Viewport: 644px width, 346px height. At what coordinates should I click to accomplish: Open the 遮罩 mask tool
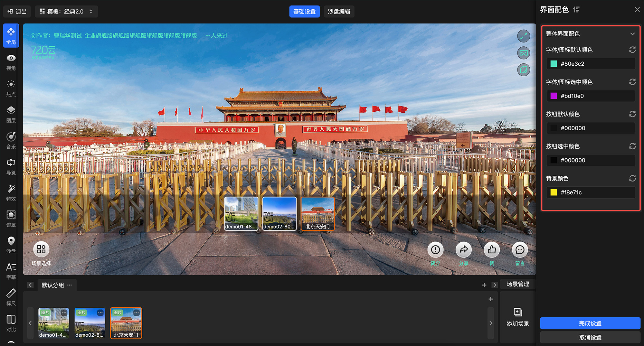[x=11, y=219]
